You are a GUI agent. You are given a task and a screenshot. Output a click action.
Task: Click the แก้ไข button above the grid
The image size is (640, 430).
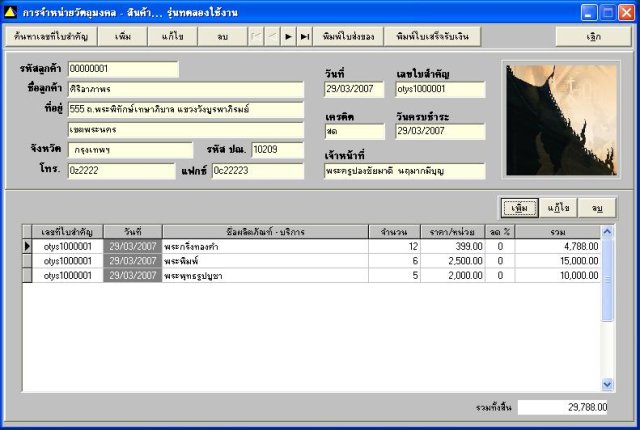pos(558,208)
